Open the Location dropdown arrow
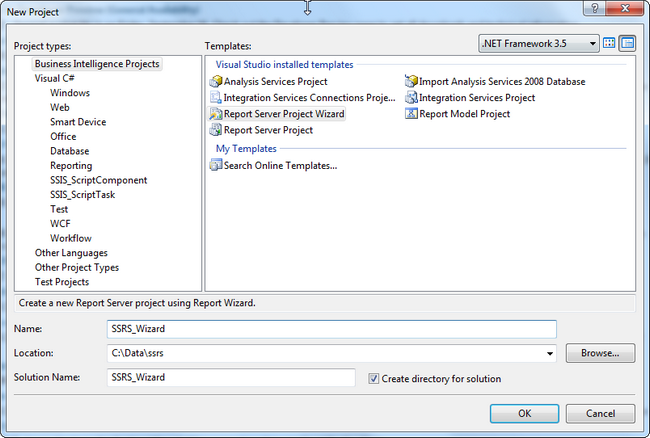 (550, 353)
